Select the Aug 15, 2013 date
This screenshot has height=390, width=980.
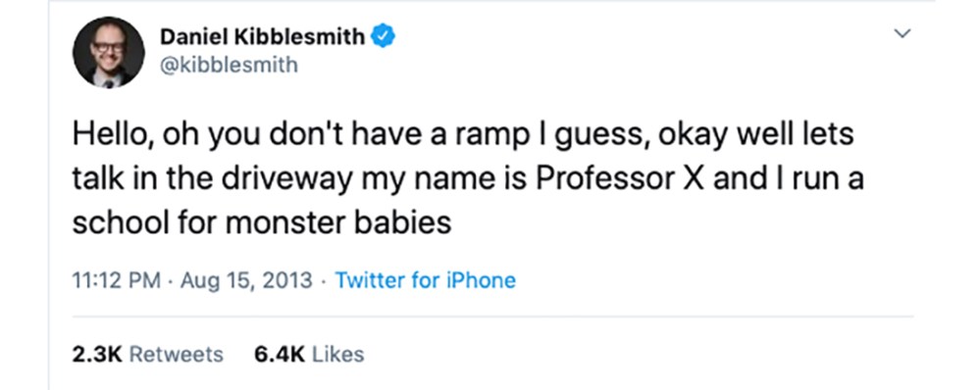click(246, 280)
